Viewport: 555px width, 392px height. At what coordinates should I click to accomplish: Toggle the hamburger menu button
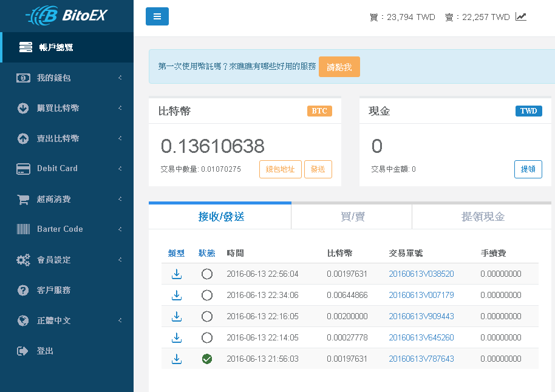(157, 16)
